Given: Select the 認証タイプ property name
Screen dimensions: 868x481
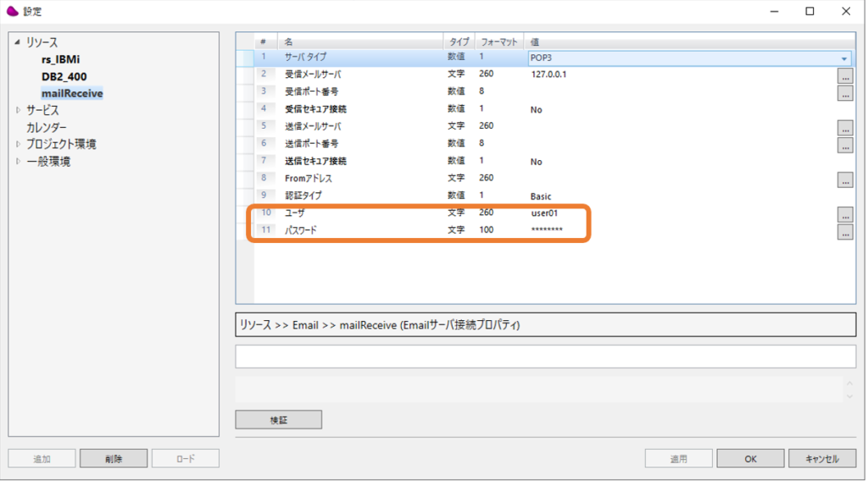Looking at the screenshot, I should (x=303, y=196).
